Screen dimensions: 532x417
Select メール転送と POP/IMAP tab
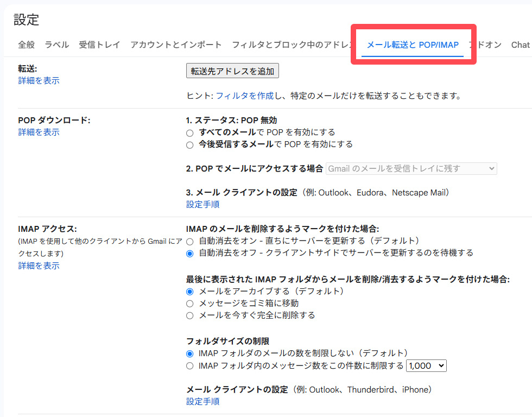[x=413, y=45]
